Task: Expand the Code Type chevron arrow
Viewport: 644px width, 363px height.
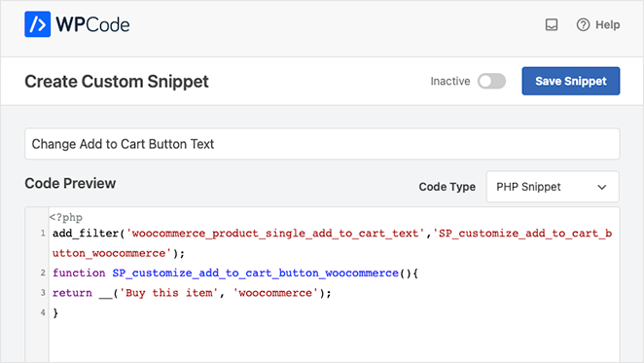Action: click(x=602, y=187)
